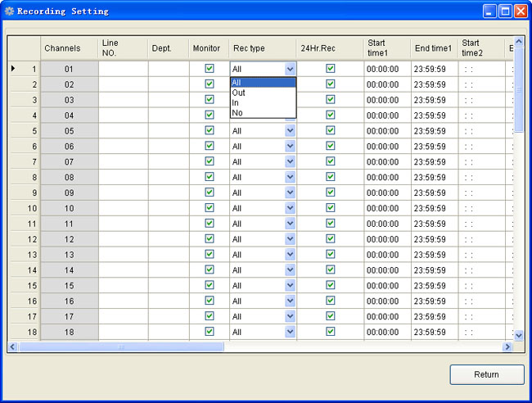Minimize the Recording Setting window
This screenshot has width=532, height=403.
click(x=489, y=11)
